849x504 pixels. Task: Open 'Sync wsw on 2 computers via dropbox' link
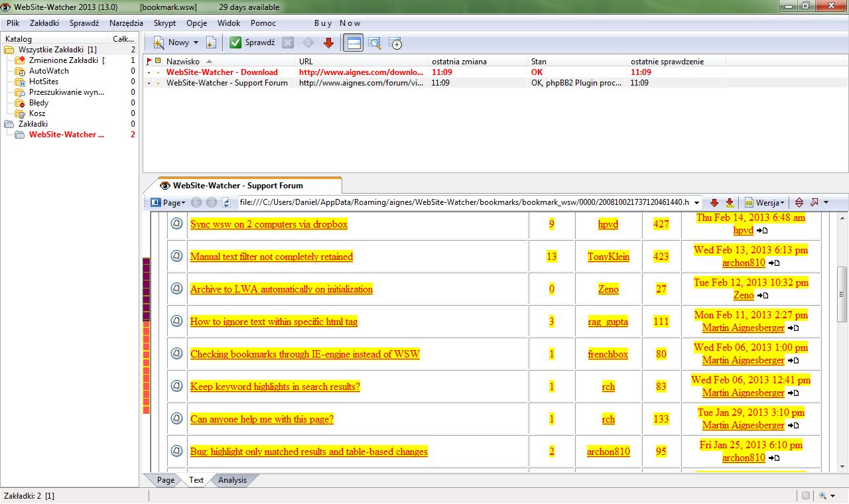(x=269, y=224)
